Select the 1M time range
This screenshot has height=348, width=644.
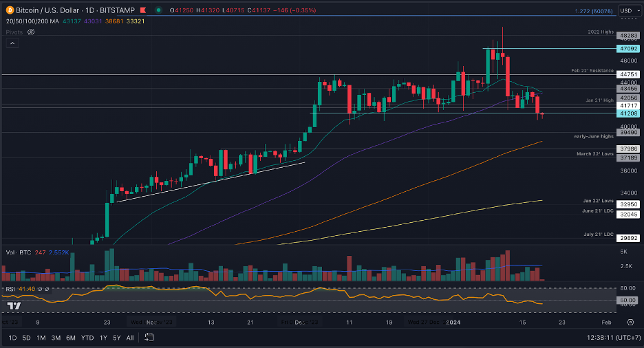pos(41,338)
